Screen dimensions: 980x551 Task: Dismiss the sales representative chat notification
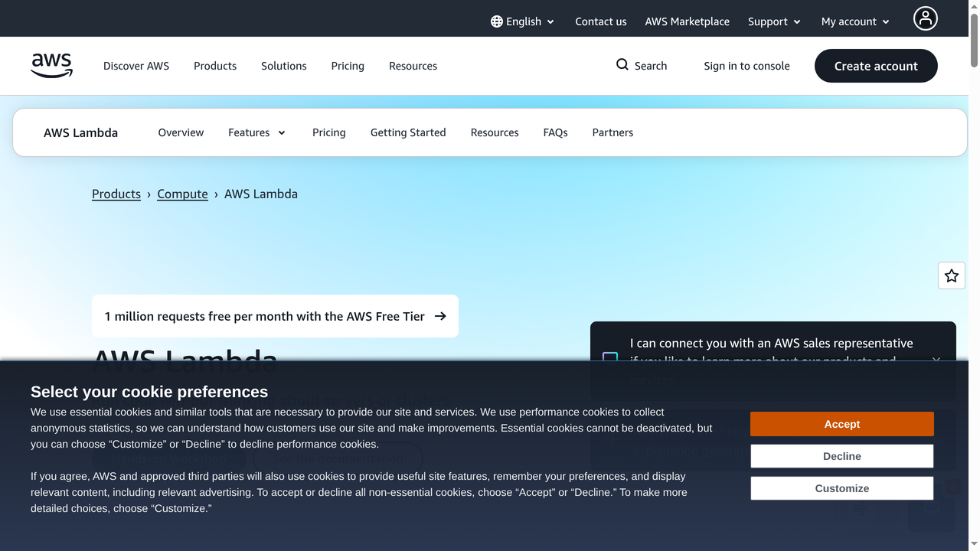(936, 361)
